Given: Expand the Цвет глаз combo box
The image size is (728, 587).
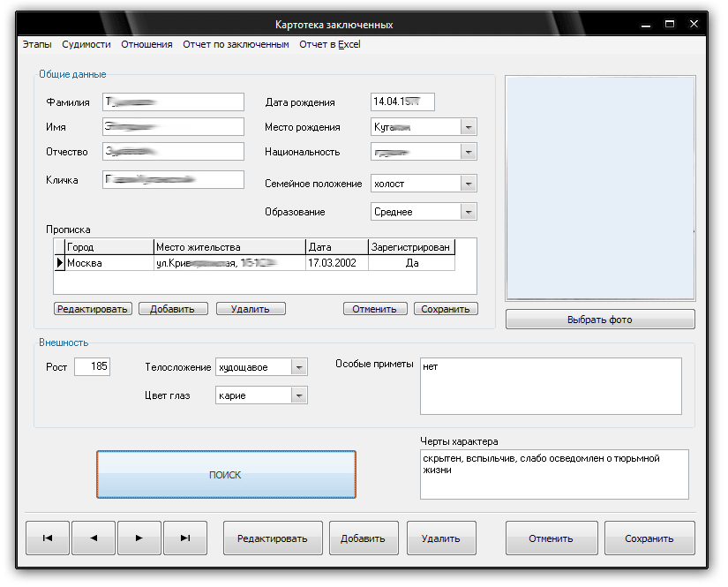Looking at the screenshot, I should click(x=299, y=395).
